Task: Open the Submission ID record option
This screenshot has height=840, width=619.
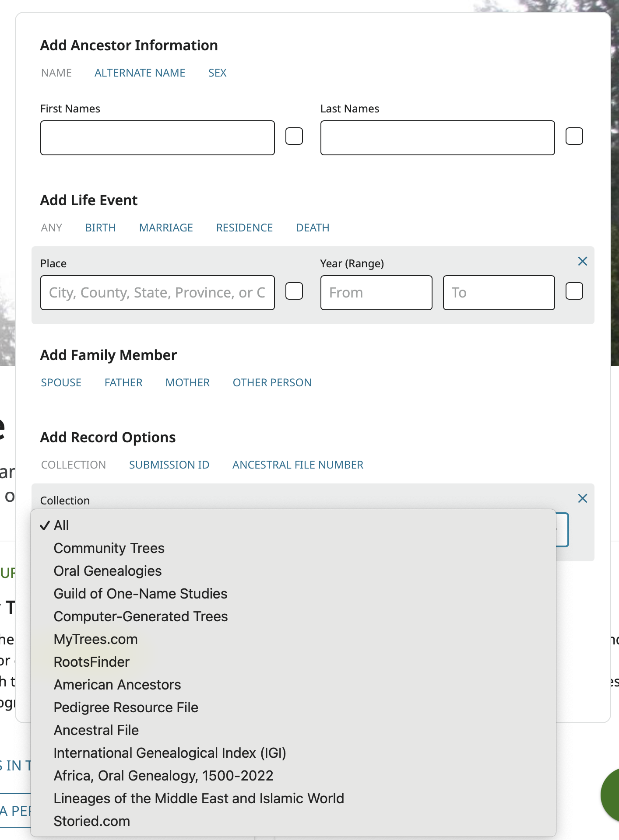Action: [x=169, y=465]
